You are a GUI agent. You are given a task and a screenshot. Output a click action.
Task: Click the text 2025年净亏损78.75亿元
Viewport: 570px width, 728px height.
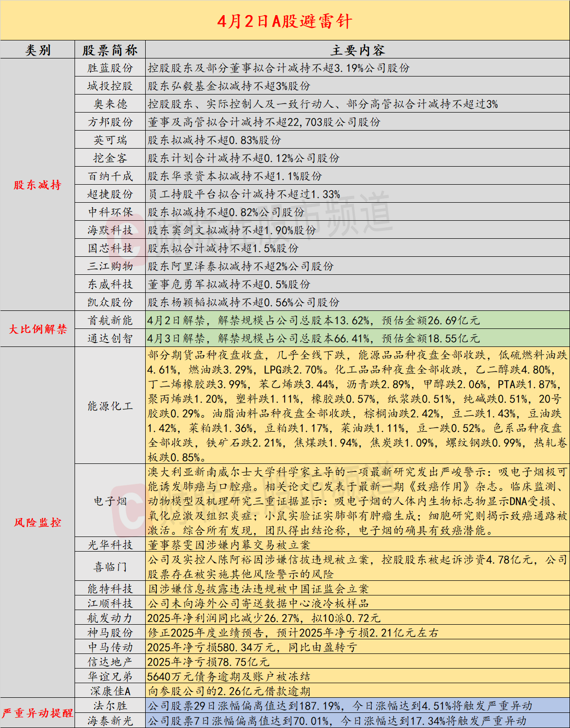pyautogui.click(x=209, y=662)
